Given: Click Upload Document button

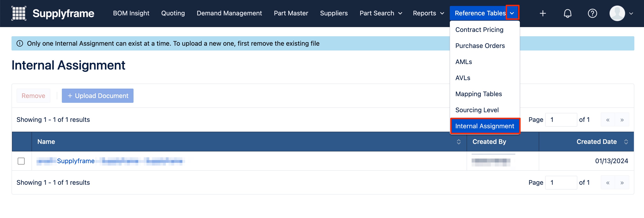Looking at the screenshot, I should pyautogui.click(x=97, y=96).
